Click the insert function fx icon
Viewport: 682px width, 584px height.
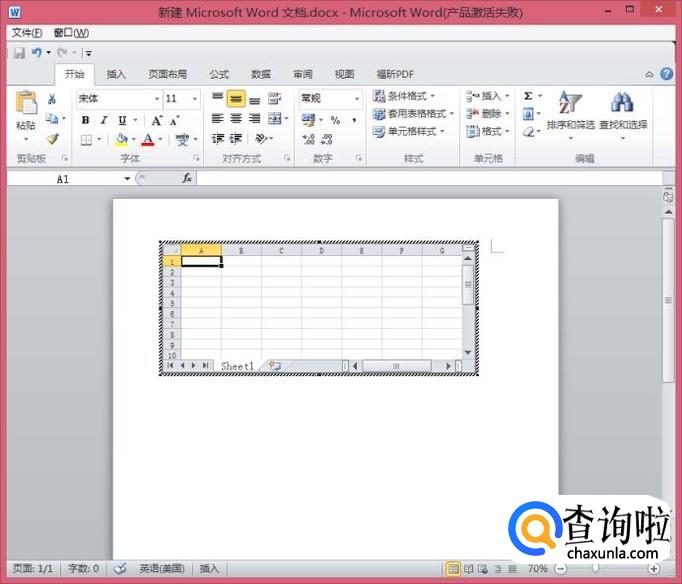click(x=187, y=178)
